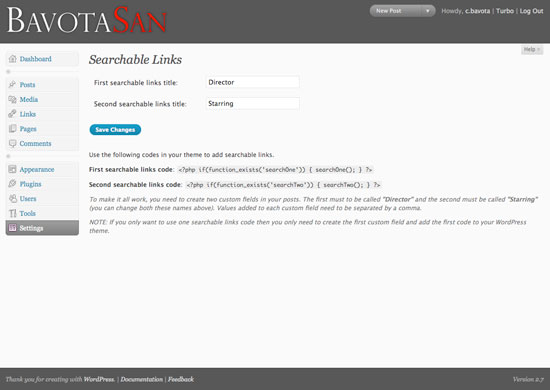Click the Tools icon in sidebar
This screenshot has height=390, width=550.
(x=13, y=213)
